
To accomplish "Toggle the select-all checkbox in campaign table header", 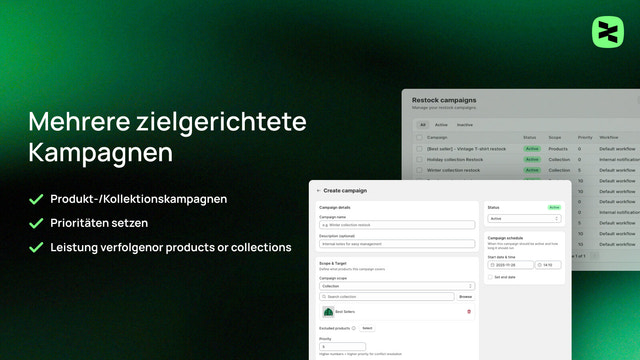I will [x=419, y=138].
